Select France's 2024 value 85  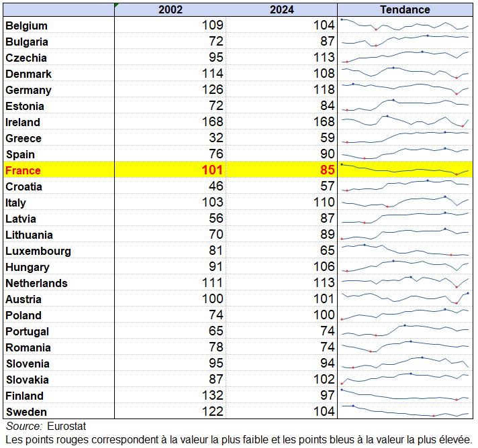(x=328, y=170)
